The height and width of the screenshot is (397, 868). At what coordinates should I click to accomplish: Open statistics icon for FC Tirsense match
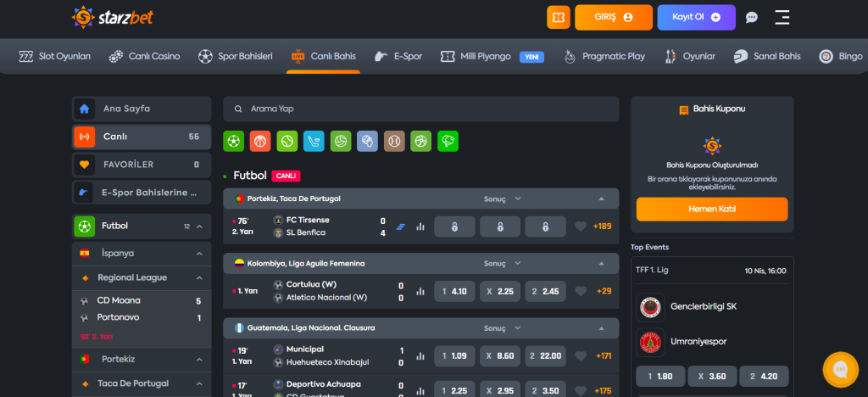[420, 226]
